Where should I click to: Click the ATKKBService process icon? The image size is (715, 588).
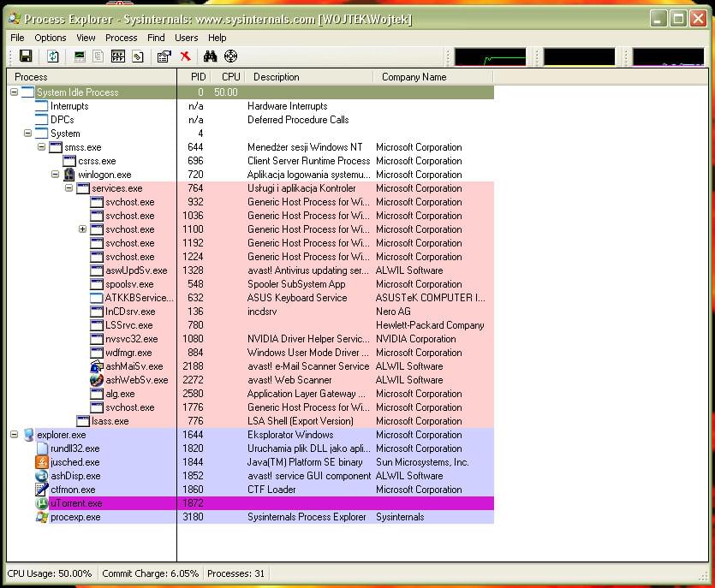[x=97, y=298]
